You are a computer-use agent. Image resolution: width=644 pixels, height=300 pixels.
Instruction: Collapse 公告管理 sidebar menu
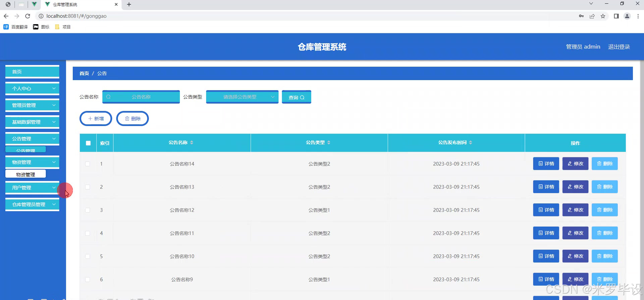pos(32,139)
